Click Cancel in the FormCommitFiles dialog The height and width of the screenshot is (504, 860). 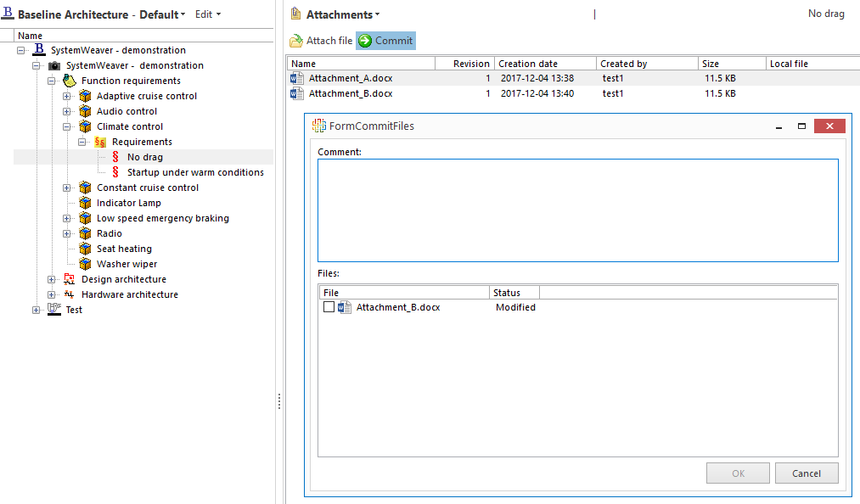tap(806, 473)
